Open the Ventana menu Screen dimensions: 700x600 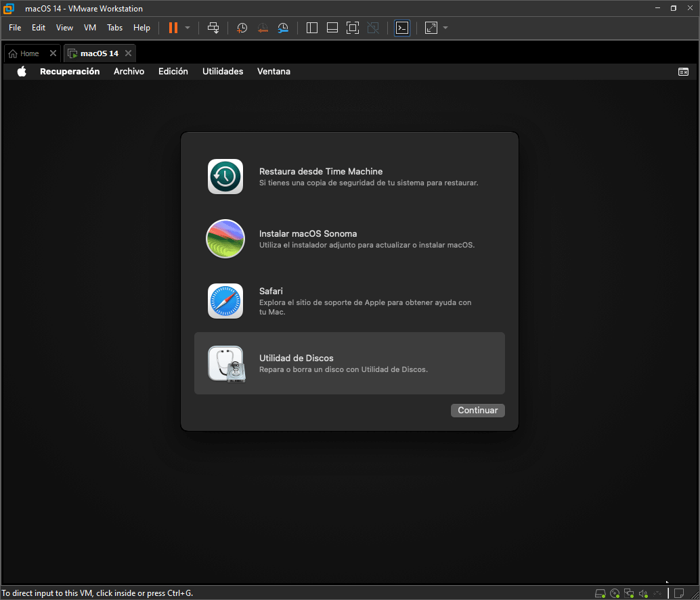coord(274,72)
